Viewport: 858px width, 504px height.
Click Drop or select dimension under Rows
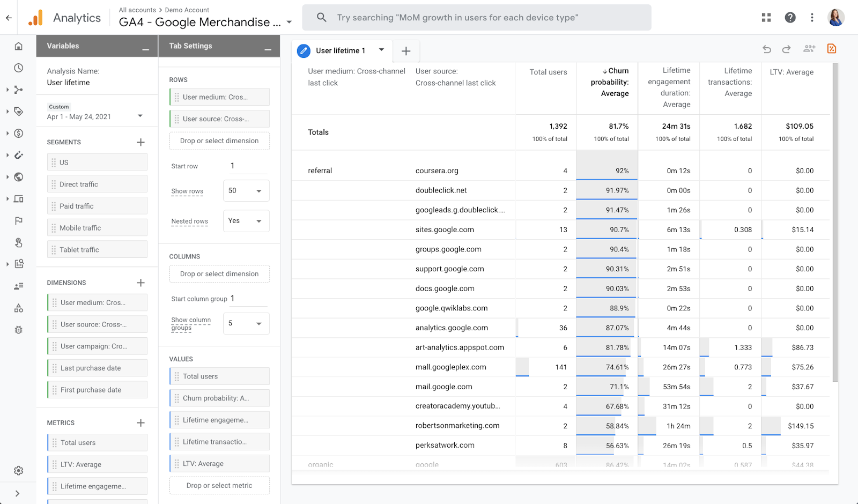click(x=219, y=141)
